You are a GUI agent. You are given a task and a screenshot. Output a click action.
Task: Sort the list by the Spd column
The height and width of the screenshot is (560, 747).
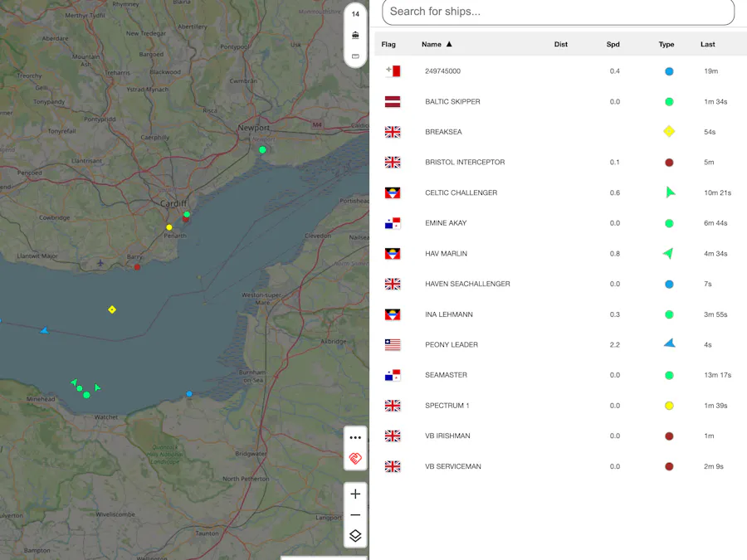tap(613, 44)
